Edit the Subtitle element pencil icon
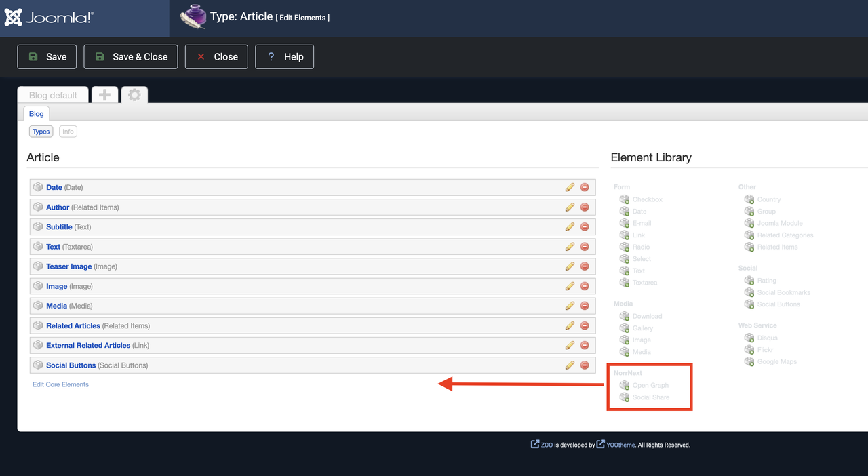Screen dimensions: 868x476 click(x=570, y=226)
